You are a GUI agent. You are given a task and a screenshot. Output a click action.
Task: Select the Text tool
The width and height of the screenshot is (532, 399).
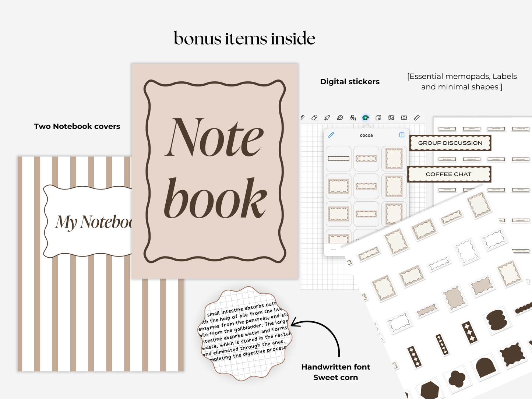point(404,118)
